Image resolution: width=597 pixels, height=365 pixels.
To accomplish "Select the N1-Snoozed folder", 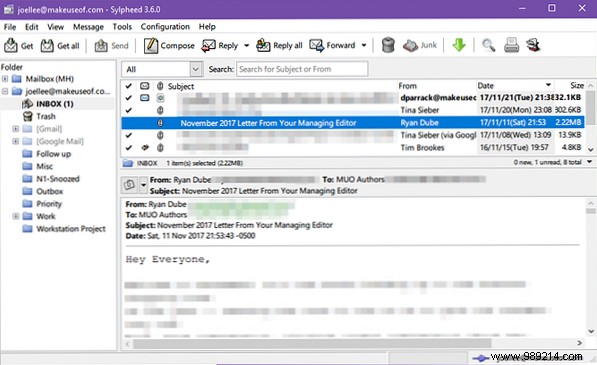I will (58, 179).
